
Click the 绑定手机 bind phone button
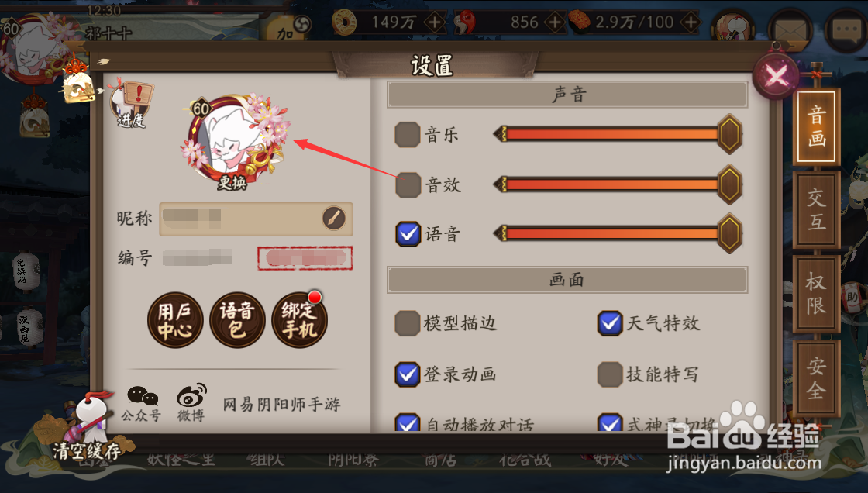tap(299, 320)
